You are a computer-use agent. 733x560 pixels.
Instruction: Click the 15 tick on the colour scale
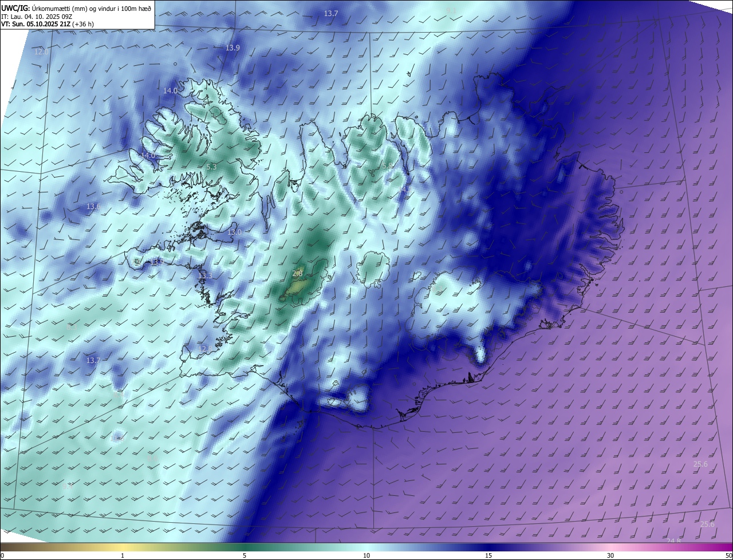(x=488, y=555)
